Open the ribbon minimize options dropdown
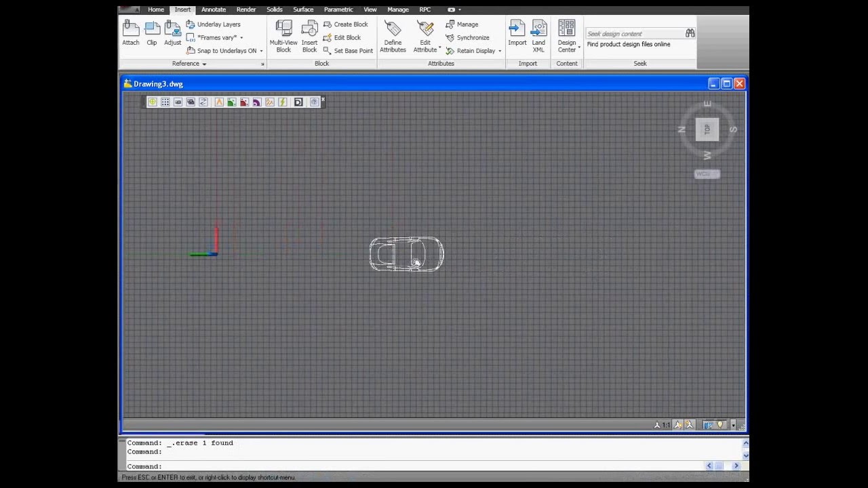Screen dimensions: 868x488 point(460,9)
